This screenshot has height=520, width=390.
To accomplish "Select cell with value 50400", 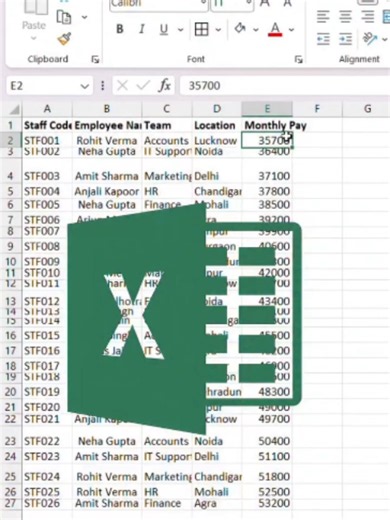I will point(267,438).
